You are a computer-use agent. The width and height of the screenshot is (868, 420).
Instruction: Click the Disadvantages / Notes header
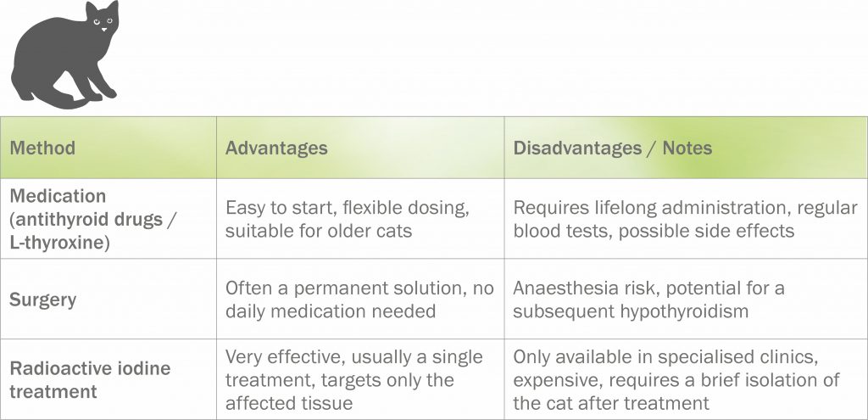point(612,148)
